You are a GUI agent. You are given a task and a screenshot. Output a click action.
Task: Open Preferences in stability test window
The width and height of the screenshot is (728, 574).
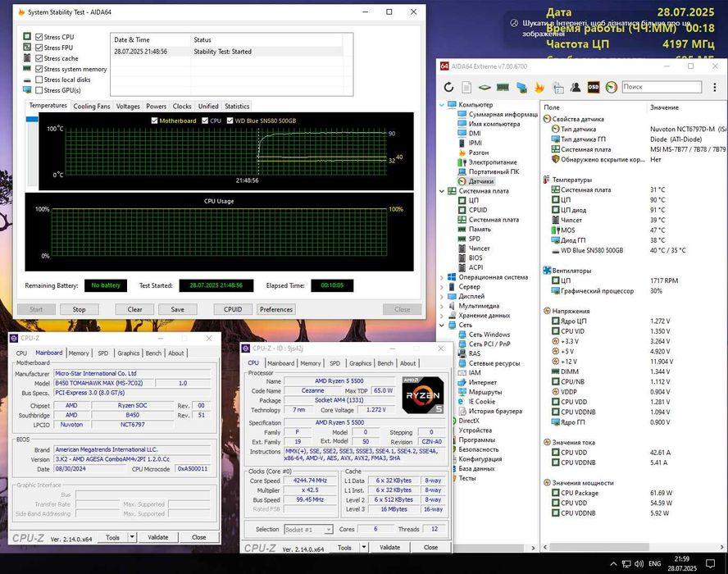(x=275, y=309)
